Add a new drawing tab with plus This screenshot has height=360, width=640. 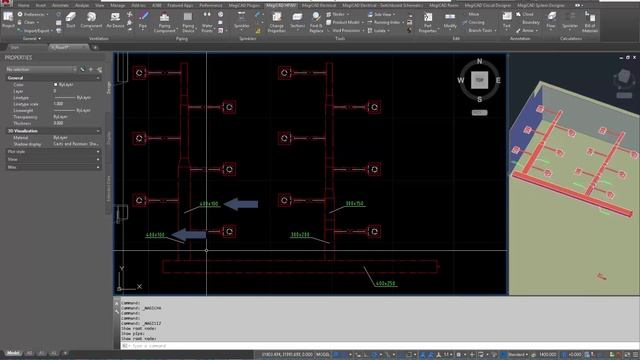[x=95, y=47]
